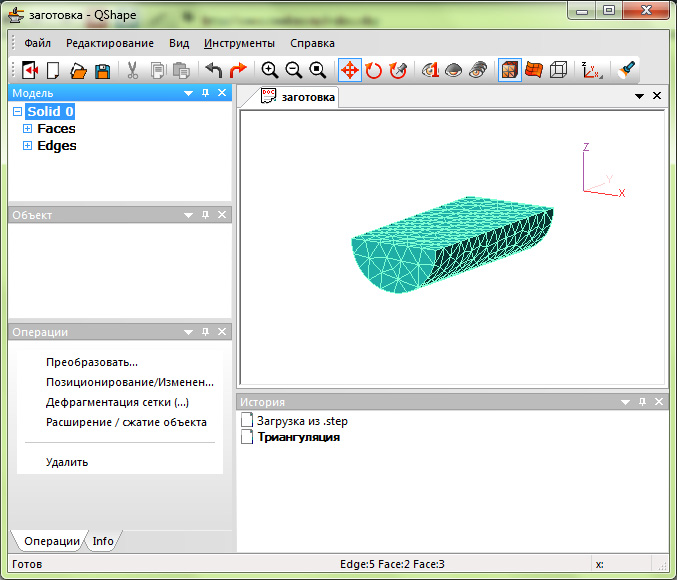
Task: Select Загрузка из .step history entry
Action: coord(294,421)
